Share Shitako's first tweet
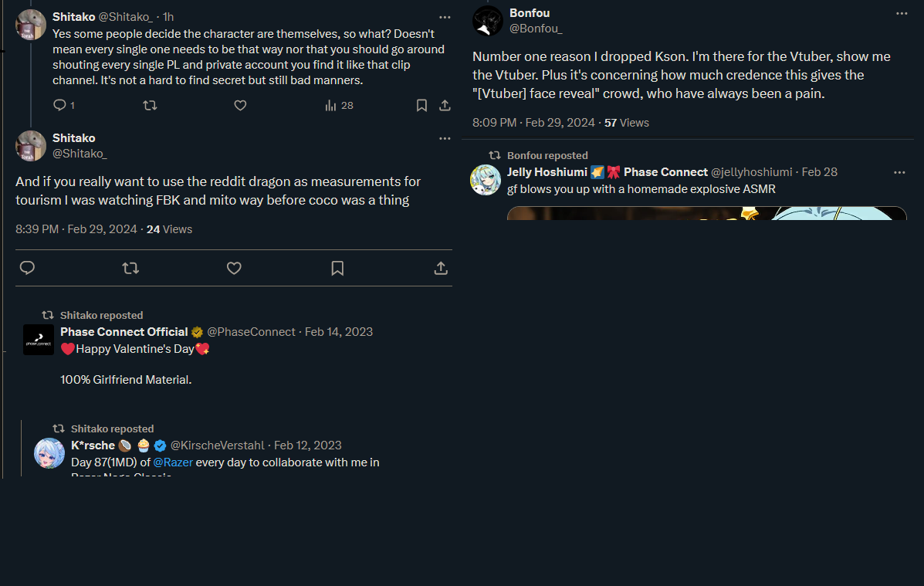Viewport: 924px width, 586px height. pyautogui.click(x=445, y=105)
